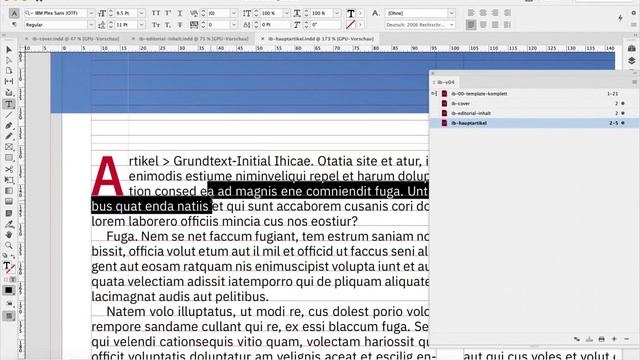Select the Line tool
Screen dimensions: 640x360
click(x=9, y=115)
